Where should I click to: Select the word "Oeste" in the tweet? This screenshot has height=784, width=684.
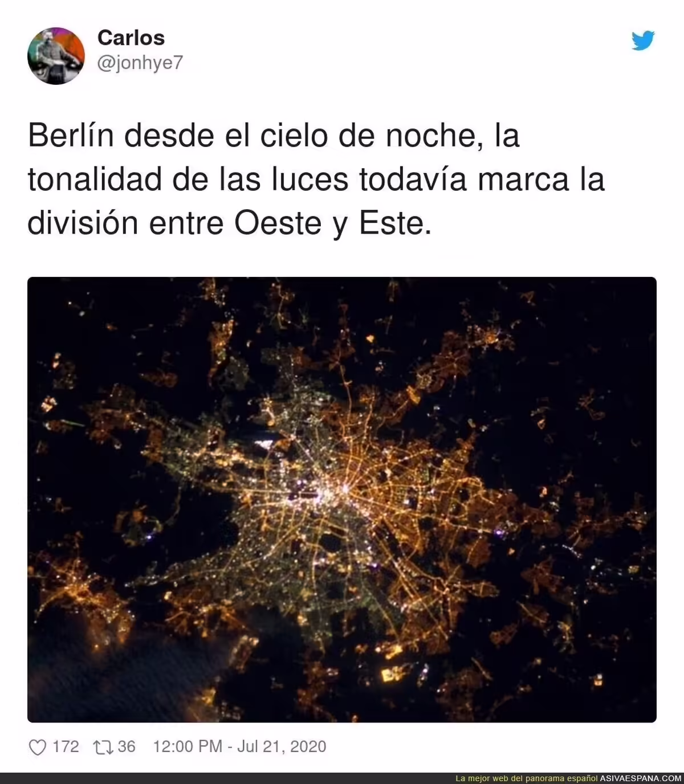coord(279,223)
